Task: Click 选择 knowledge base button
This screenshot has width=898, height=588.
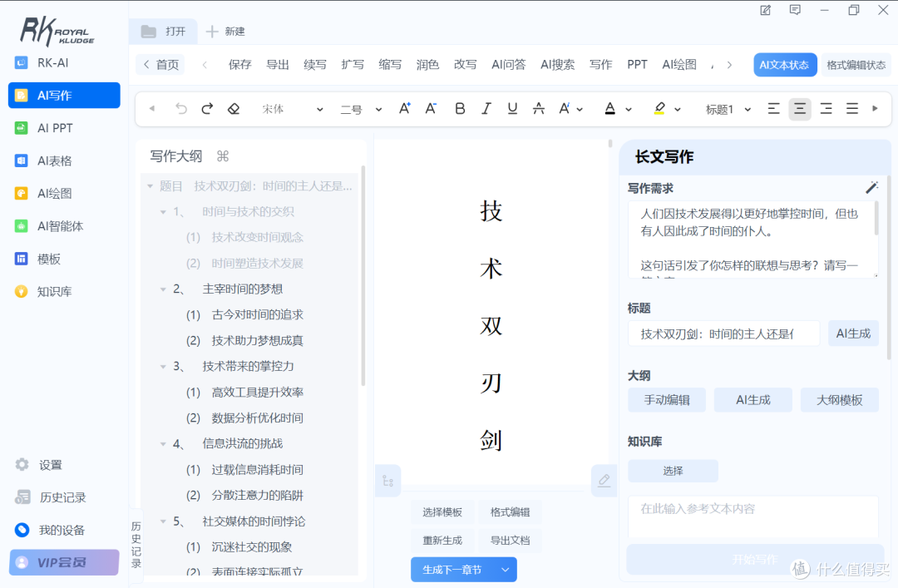Action: (673, 471)
